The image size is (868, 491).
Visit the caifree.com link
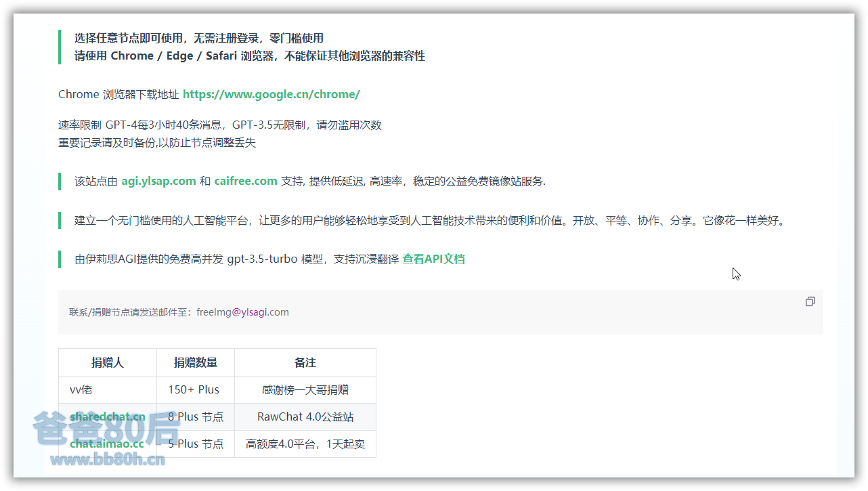pos(246,181)
